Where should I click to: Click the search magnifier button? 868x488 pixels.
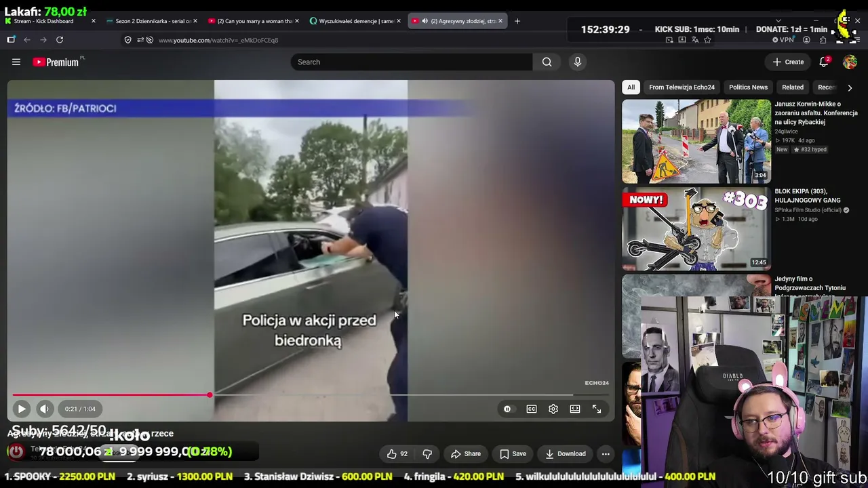547,62
